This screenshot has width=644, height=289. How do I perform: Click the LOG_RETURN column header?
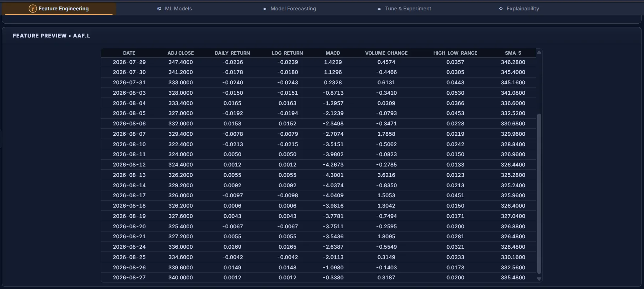pos(288,53)
